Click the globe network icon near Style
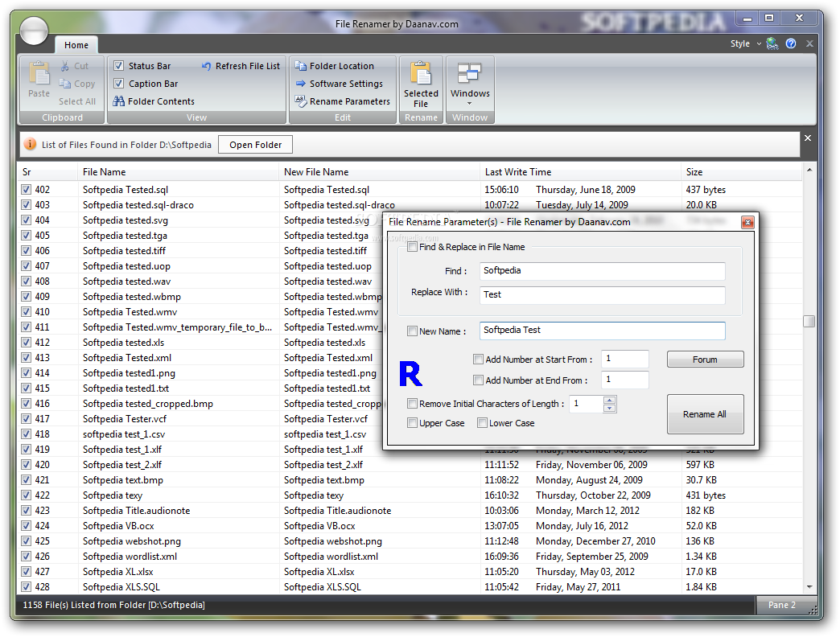Viewport: 840px width, 637px height. click(772, 43)
